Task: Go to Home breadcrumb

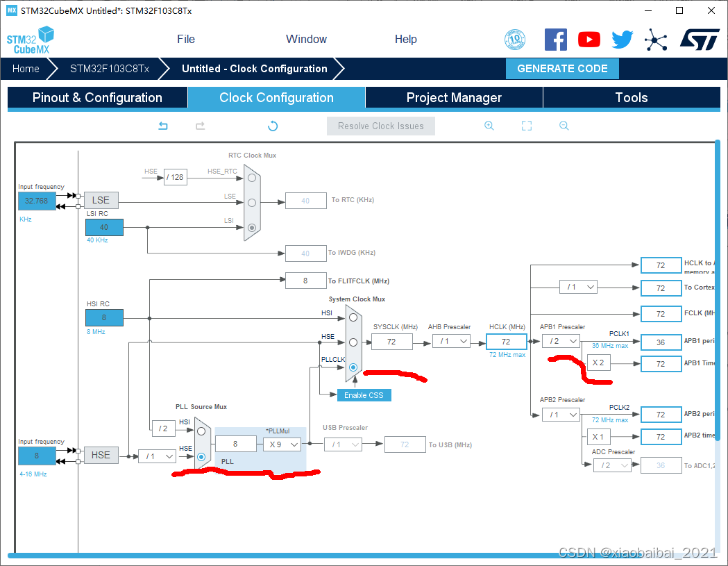Action: pos(26,69)
